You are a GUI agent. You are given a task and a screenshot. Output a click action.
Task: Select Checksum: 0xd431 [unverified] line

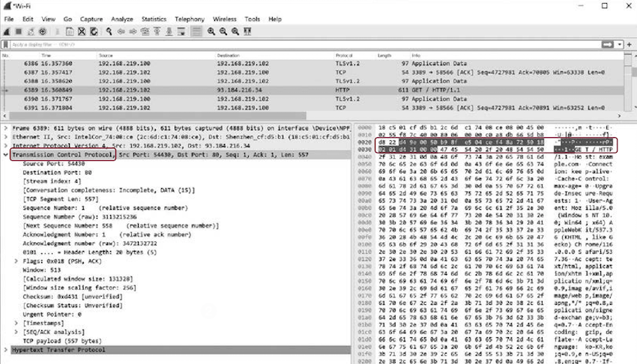(72, 297)
